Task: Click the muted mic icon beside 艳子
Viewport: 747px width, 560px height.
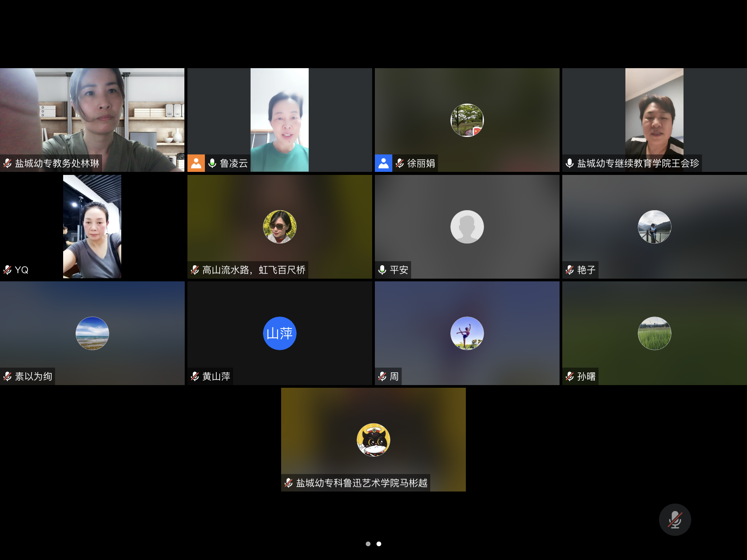Action: tap(569, 270)
